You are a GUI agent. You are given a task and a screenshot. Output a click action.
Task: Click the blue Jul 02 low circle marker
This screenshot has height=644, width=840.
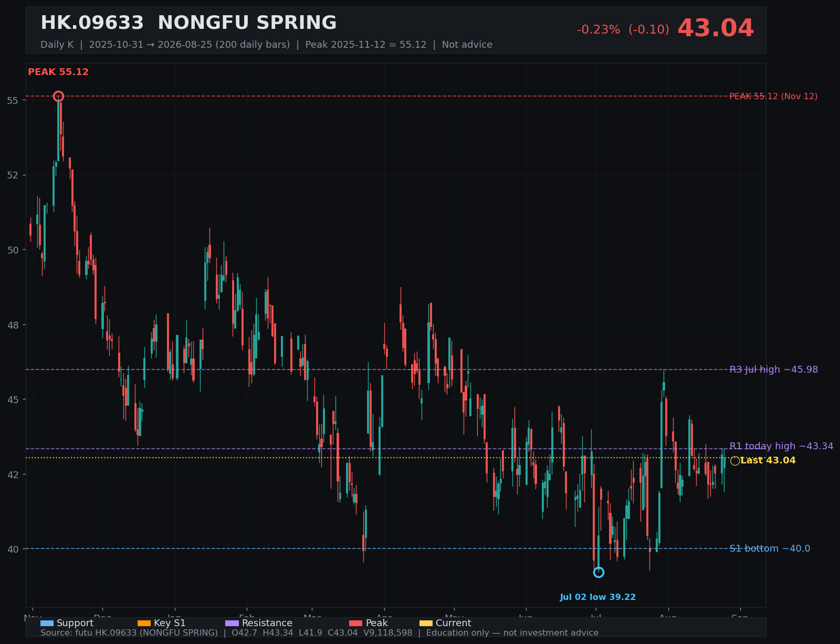(x=598, y=572)
